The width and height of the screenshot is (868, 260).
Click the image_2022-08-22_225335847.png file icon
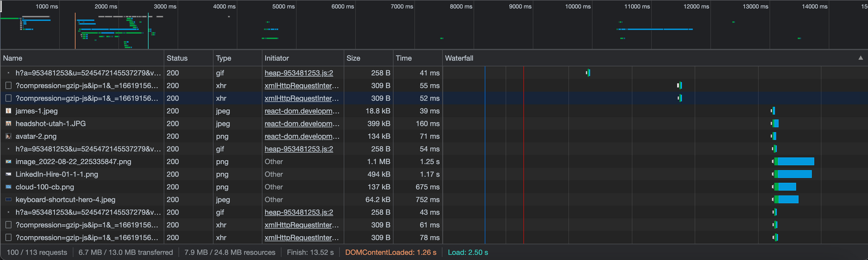pos(8,162)
